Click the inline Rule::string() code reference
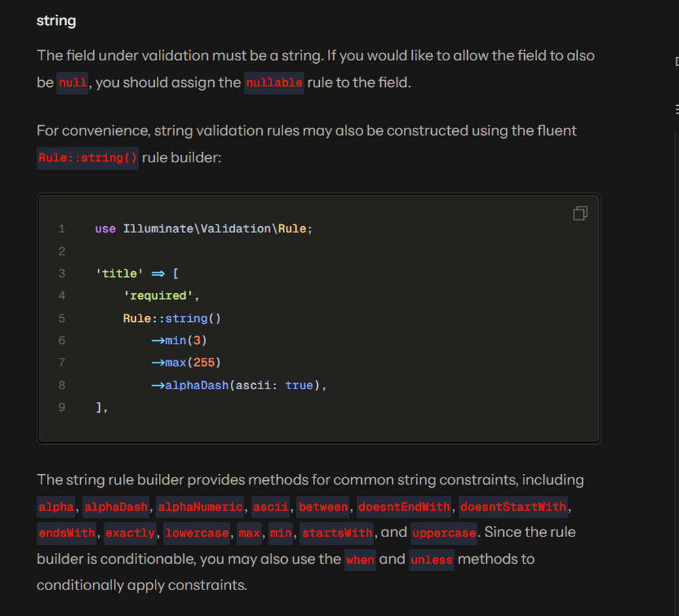The image size is (679, 616). pos(88,158)
